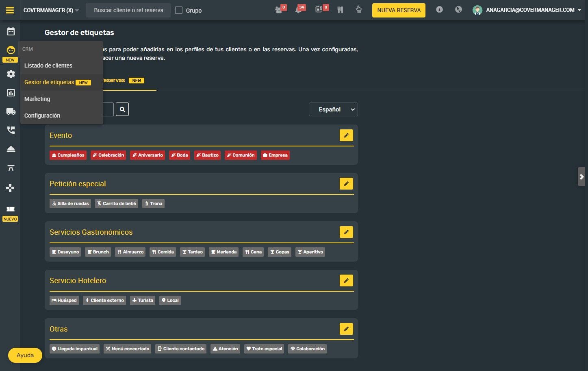Open the notifications bell with 34 badge
Image resolution: width=588 pixels, height=371 pixels.
pos(299,9)
